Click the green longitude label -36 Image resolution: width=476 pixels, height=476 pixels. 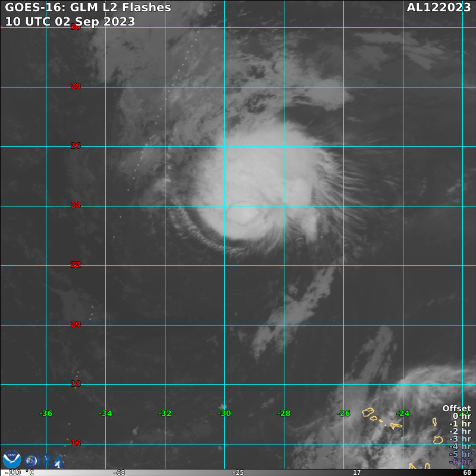(46, 413)
